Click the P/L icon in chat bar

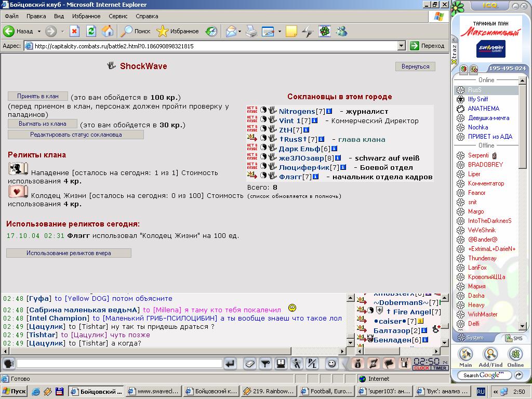click(312, 364)
